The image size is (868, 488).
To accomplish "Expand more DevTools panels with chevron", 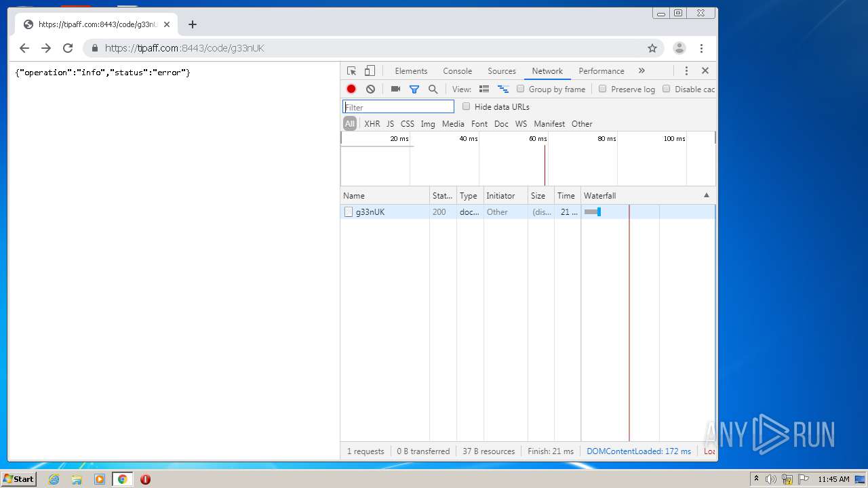I will point(642,70).
